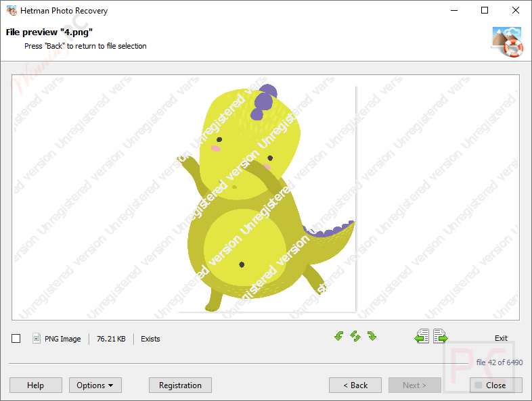Click the Exit label

pos(501,338)
